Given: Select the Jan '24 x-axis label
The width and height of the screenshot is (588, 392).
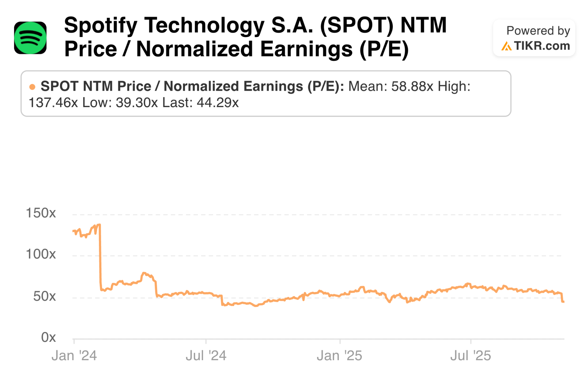Looking at the screenshot, I should [x=74, y=356].
